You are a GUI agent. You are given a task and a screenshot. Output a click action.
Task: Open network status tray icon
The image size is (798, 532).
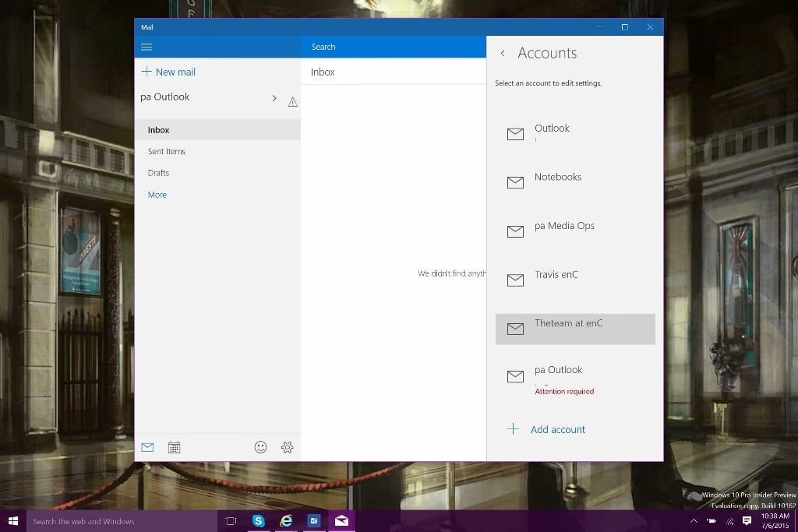[x=729, y=521]
